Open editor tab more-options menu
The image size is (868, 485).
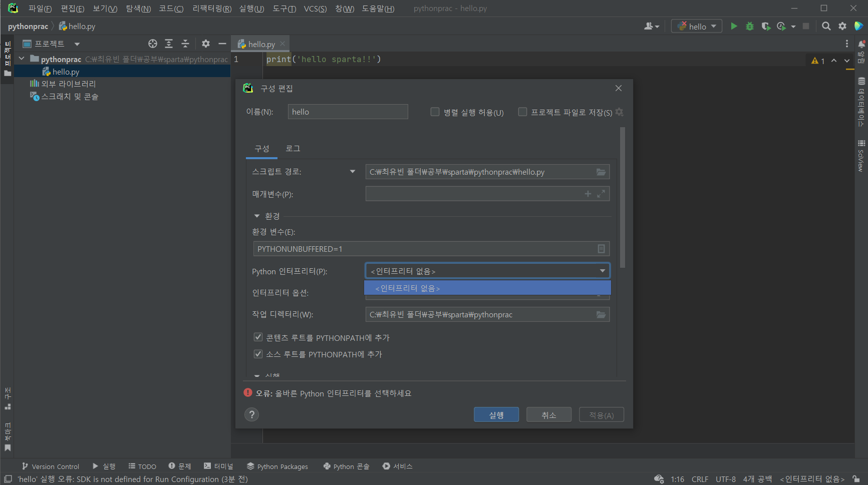point(847,44)
